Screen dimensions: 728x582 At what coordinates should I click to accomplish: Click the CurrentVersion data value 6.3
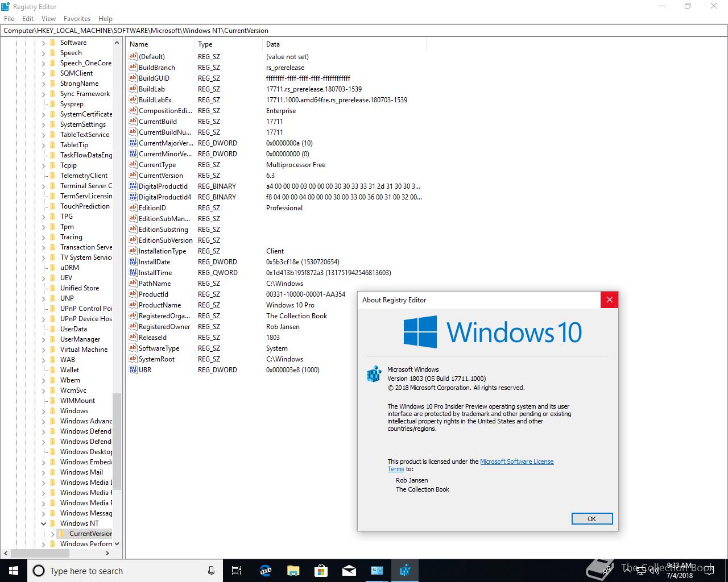pyautogui.click(x=270, y=176)
